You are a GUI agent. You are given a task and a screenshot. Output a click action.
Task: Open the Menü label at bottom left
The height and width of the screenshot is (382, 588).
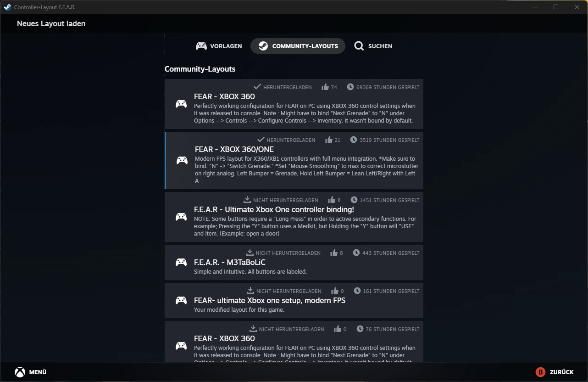coord(38,372)
